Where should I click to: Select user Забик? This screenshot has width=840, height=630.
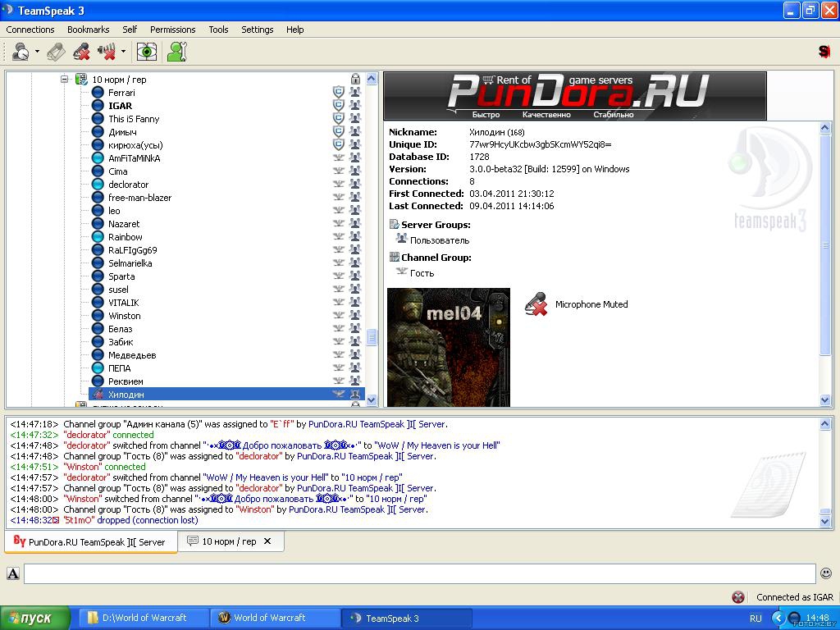point(121,342)
